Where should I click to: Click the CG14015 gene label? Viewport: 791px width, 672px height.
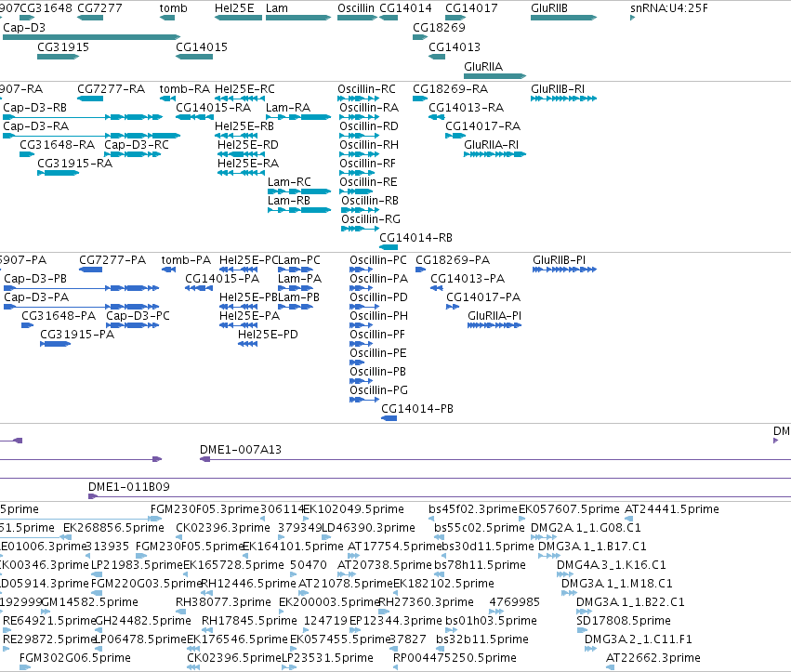tap(202, 46)
